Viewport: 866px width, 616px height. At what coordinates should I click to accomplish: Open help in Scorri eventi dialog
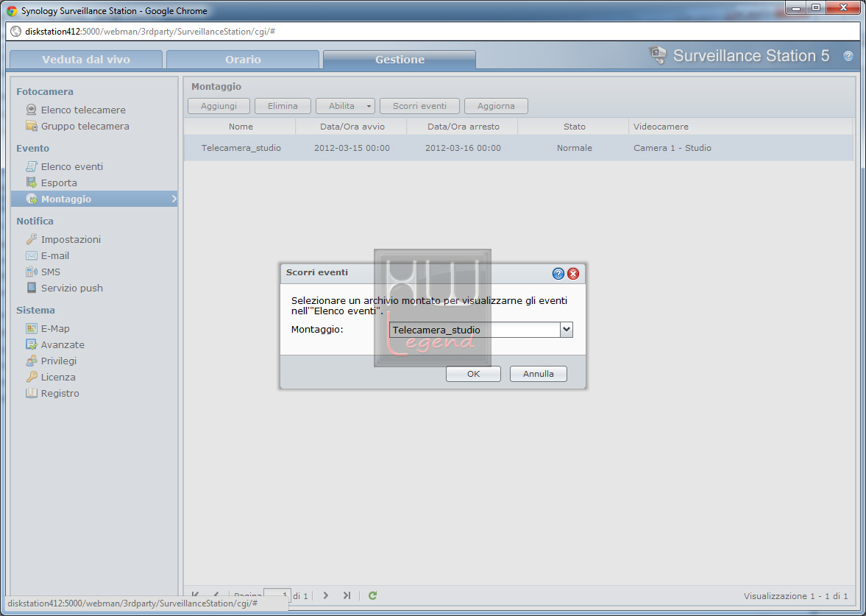coord(558,274)
